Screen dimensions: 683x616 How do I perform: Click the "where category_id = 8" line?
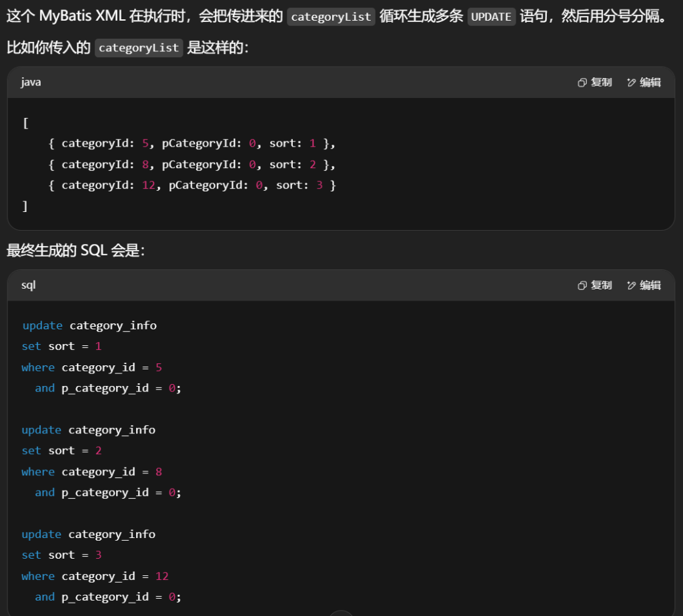(x=92, y=471)
